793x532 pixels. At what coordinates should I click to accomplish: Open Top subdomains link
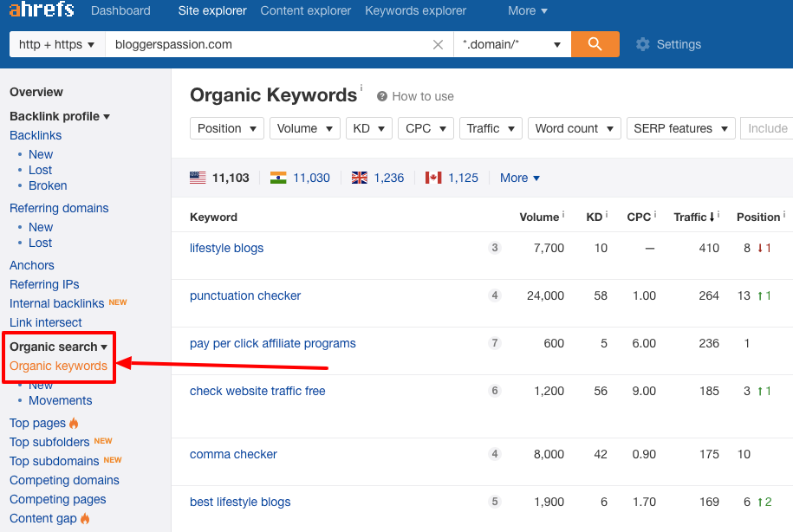pyautogui.click(x=54, y=461)
